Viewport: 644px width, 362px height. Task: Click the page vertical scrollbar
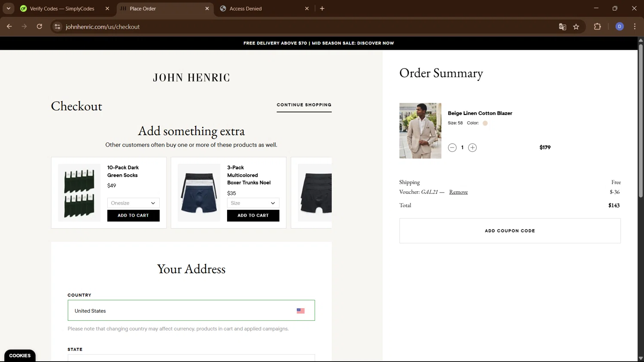pyautogui.click(x=641, y=120)
